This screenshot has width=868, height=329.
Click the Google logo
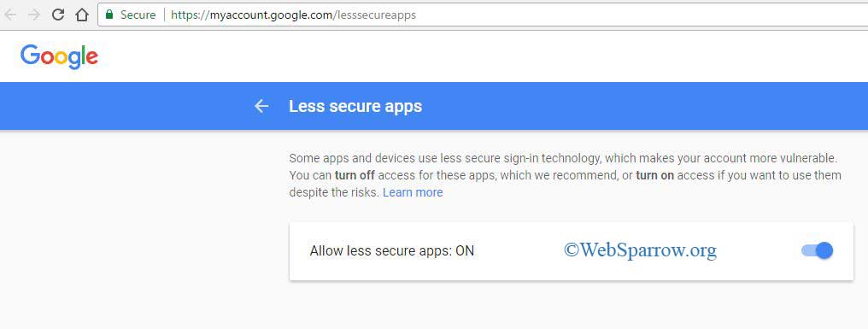[59, 57]
